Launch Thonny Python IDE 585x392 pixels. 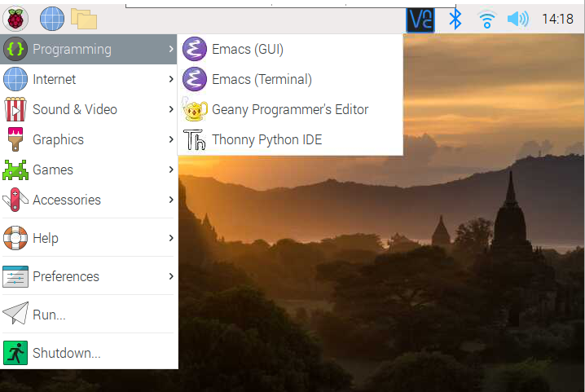290,139
